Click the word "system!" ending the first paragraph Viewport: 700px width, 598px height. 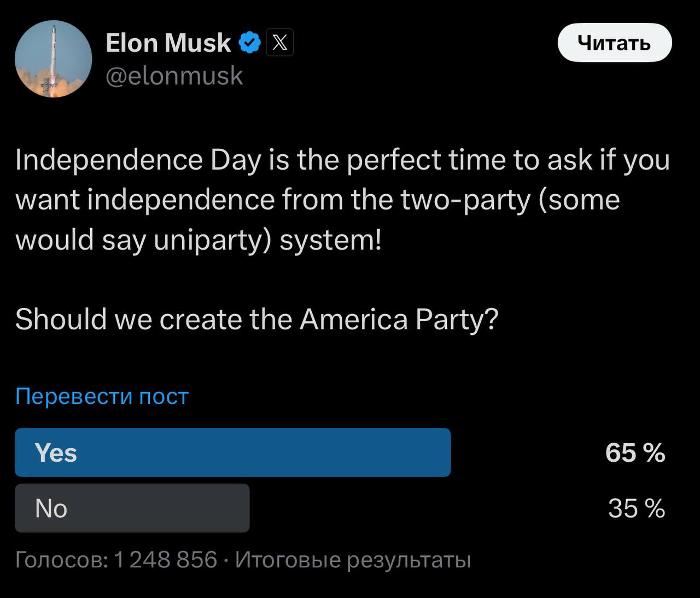click(330, 240)
